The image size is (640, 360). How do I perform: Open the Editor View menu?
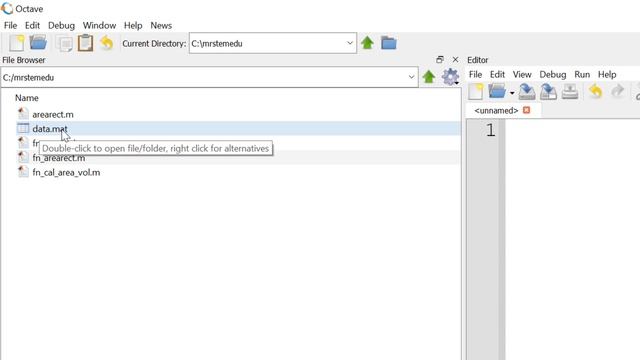point(522,74)
